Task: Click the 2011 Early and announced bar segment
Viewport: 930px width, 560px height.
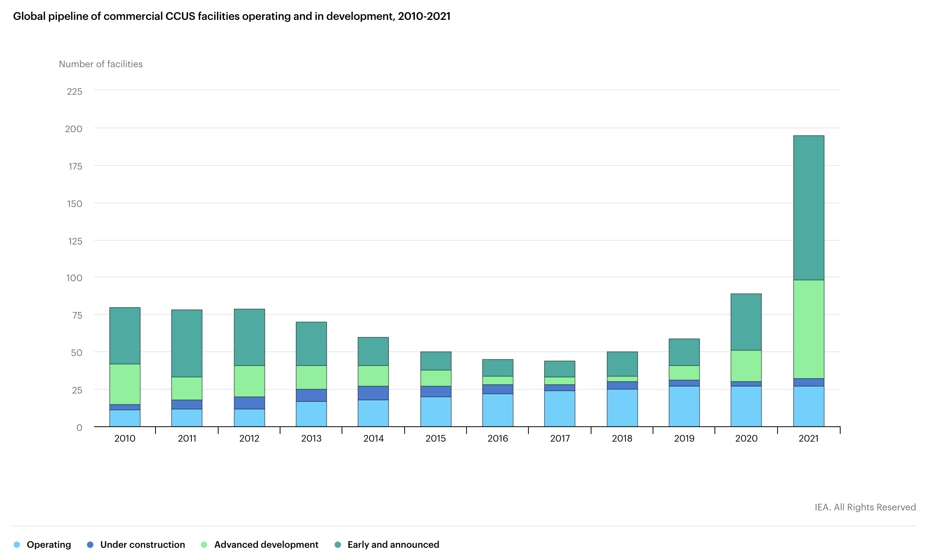Action: tap(187, 343)
